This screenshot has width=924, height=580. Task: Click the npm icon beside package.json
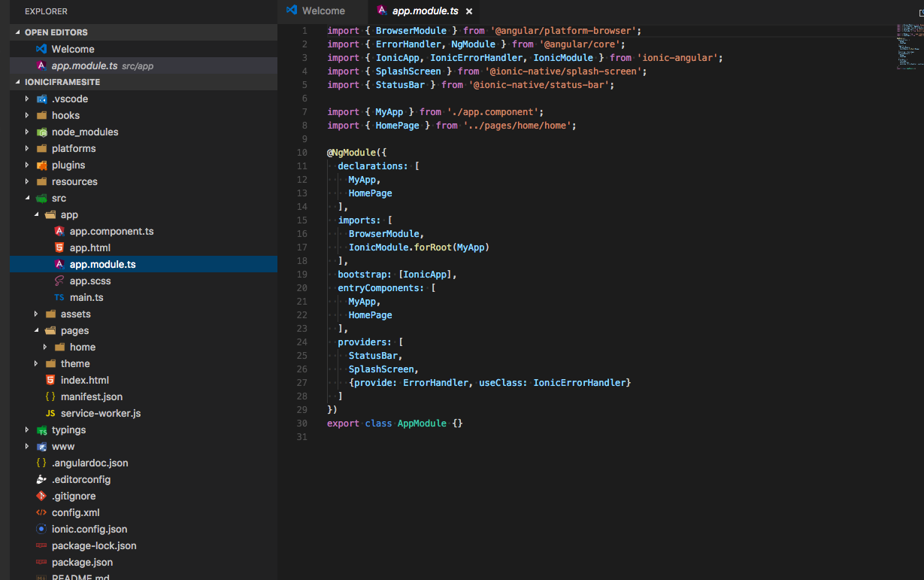(41, 562)
